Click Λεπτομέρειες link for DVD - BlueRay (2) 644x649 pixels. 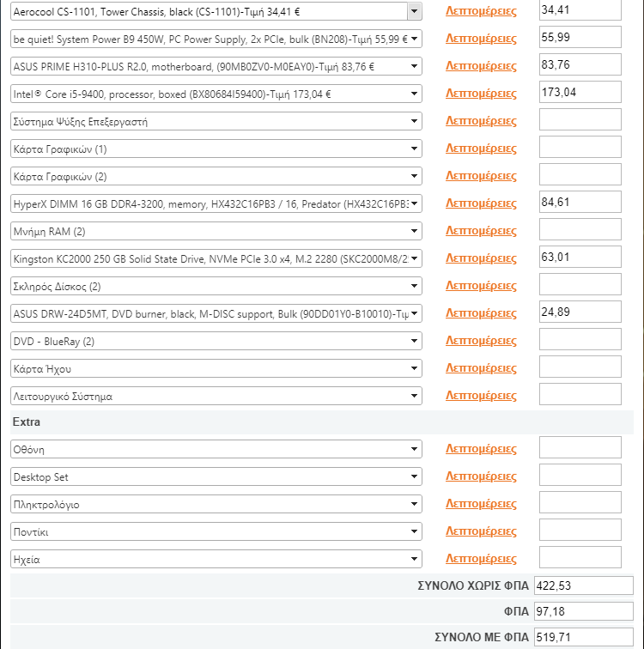tap(481, 341)
